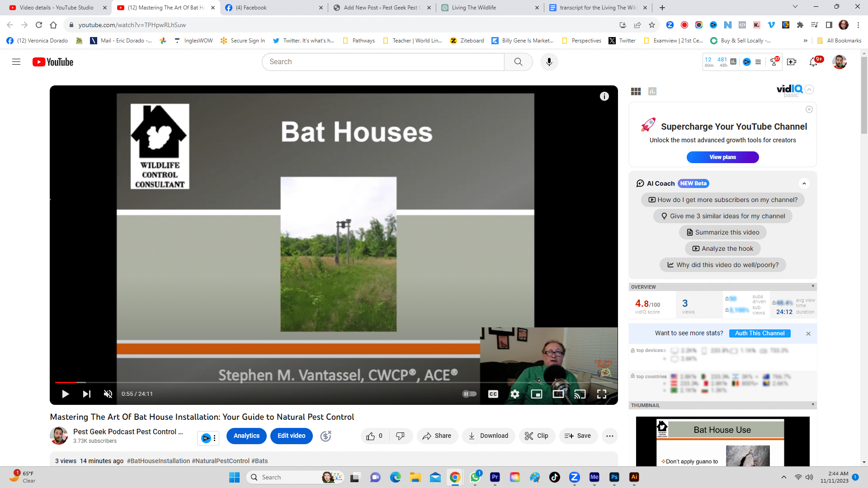Switch the video to miniplayer mode
The height and width of the screenshot is (488, 868).
tap(537, 394)
